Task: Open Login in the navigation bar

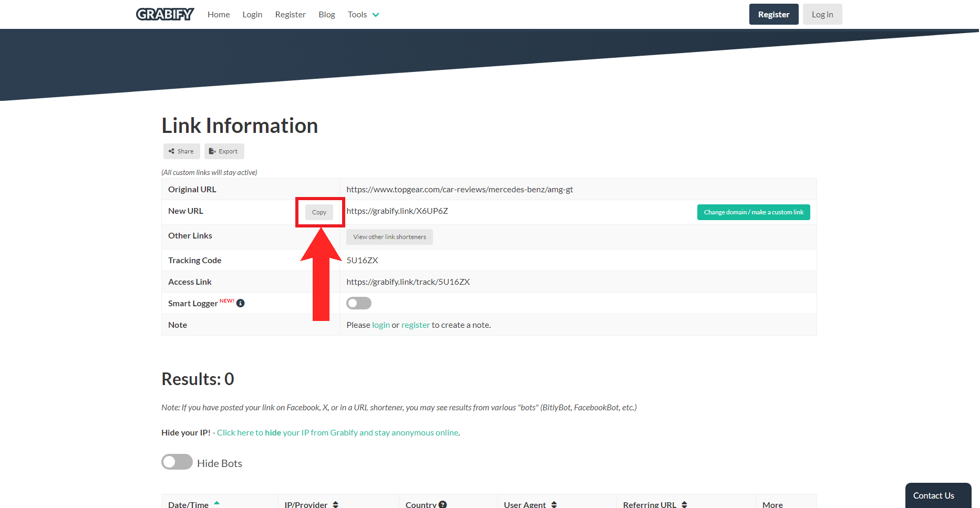Action: [252, 15]
